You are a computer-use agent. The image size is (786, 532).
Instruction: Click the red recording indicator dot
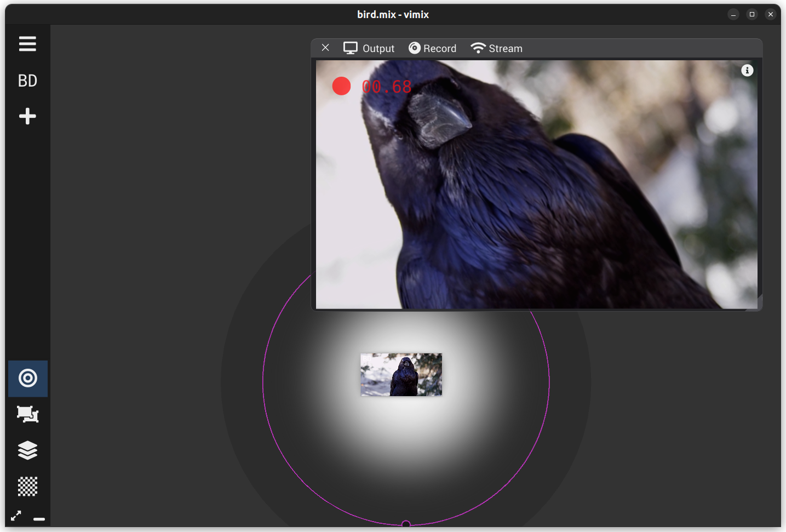point(341,86)
